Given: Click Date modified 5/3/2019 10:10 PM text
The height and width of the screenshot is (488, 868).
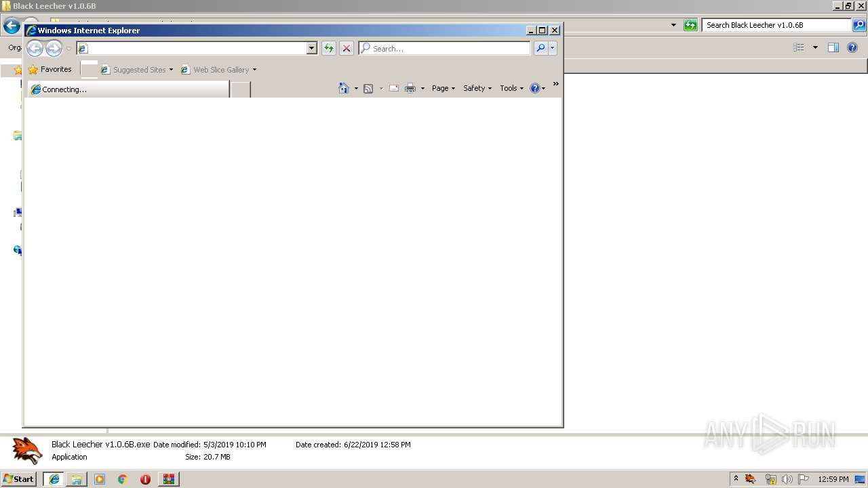Looking at the screenshot, I should [210, 445].
